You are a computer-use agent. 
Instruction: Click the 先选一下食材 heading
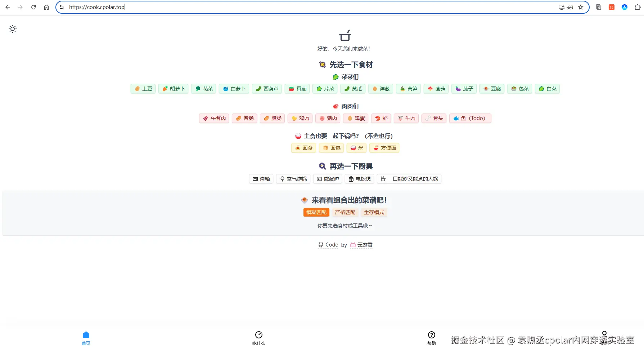click(x=346, y=65)
